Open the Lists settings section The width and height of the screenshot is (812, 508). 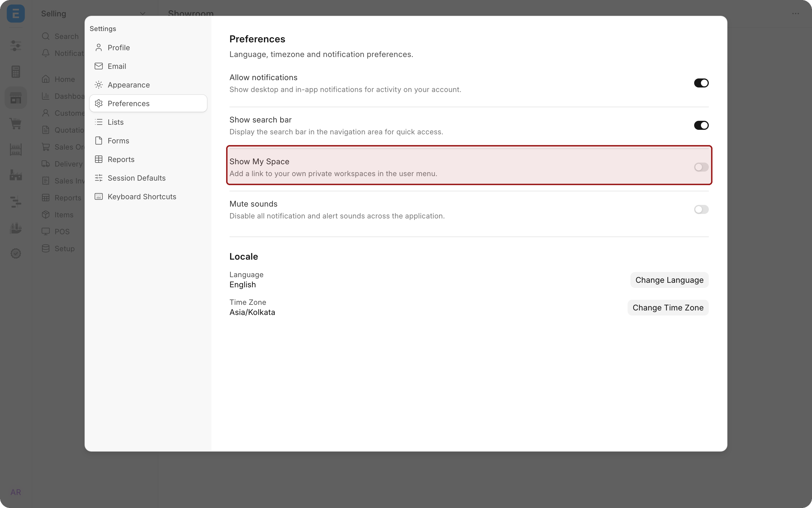pos(148,122)
